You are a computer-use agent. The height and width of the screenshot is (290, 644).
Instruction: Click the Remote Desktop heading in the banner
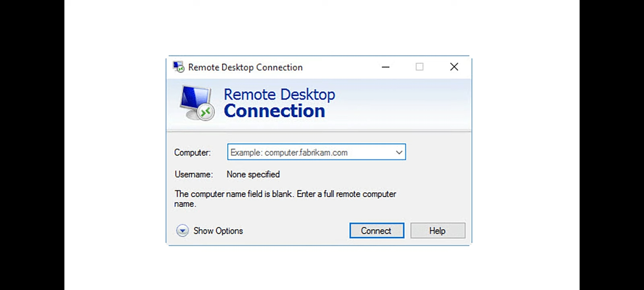click(279, 95)
